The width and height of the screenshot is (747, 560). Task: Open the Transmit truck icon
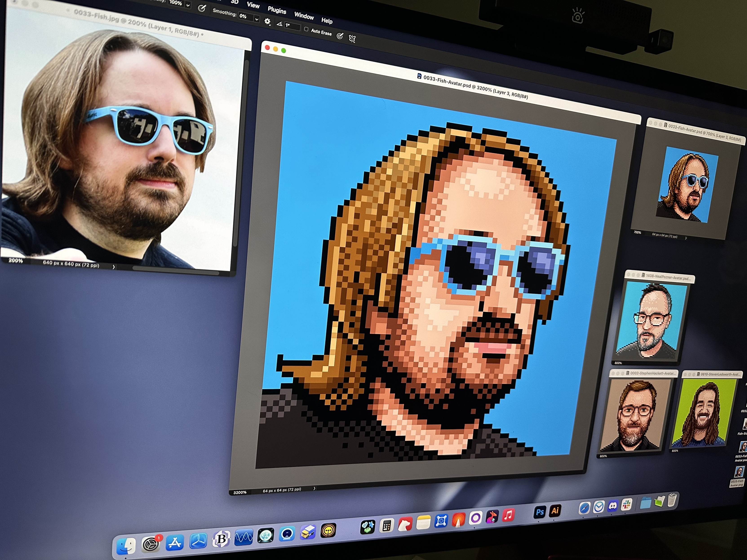point(308,532)
